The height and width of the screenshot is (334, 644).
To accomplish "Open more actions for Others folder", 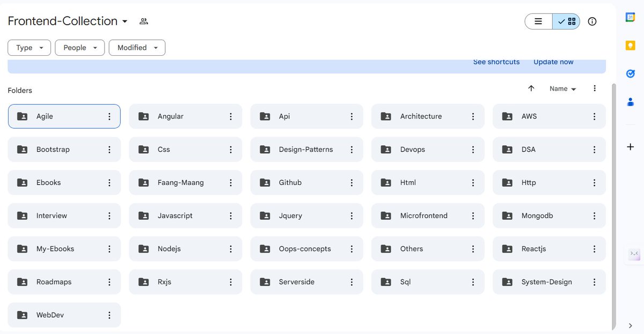I will 473,249.
